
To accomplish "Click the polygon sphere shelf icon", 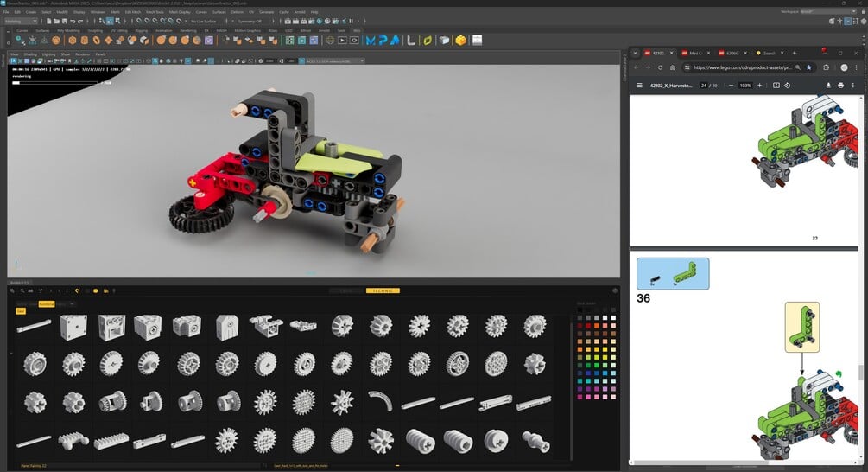I will pyautogui.click(x=56, y=41).
